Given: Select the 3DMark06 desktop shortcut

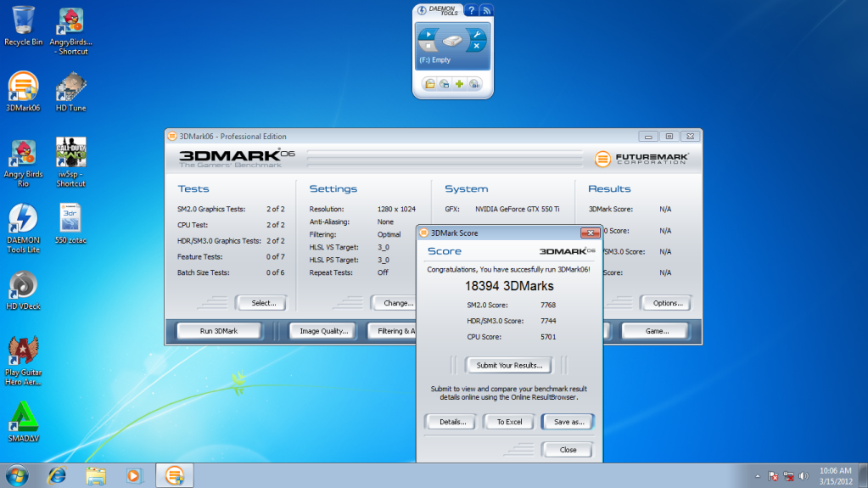Looking at the screenshot, I should [23, 92].
